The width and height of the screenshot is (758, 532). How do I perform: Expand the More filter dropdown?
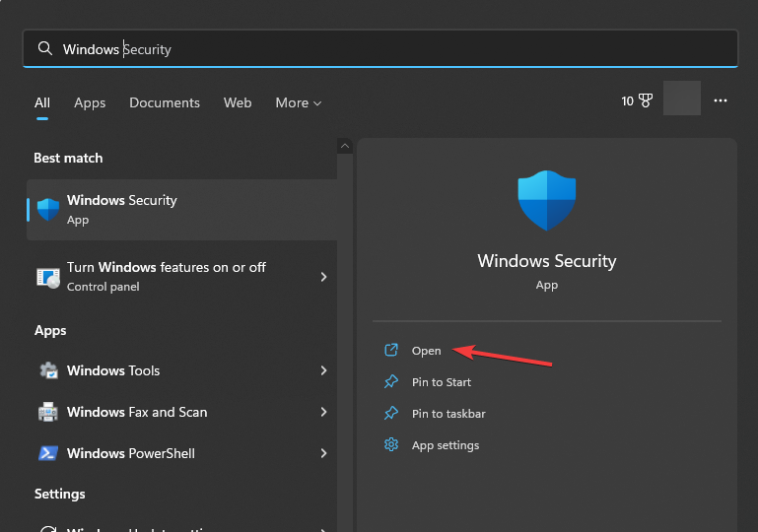pos(299,102)
